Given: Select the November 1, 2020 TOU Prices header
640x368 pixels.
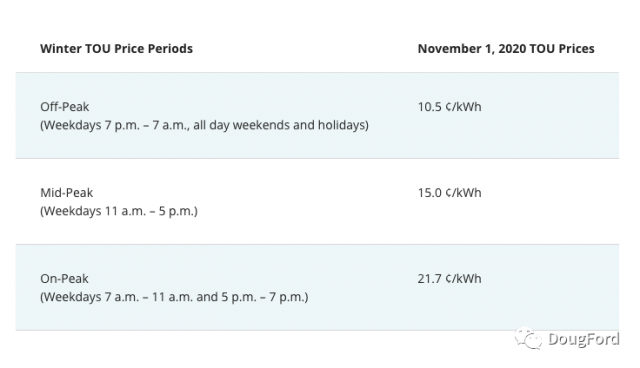Looking at the screenshot, I should click(x=506, y=49).
